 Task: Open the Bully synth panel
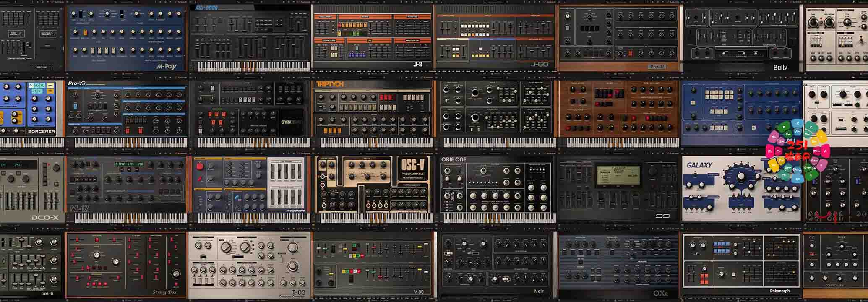[x=741, y=39]
